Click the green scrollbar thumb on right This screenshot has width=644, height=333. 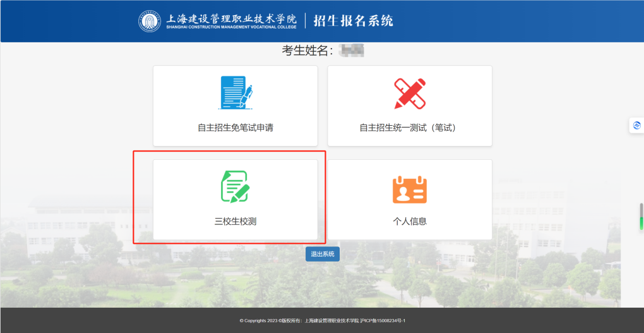tap(641, 222)
